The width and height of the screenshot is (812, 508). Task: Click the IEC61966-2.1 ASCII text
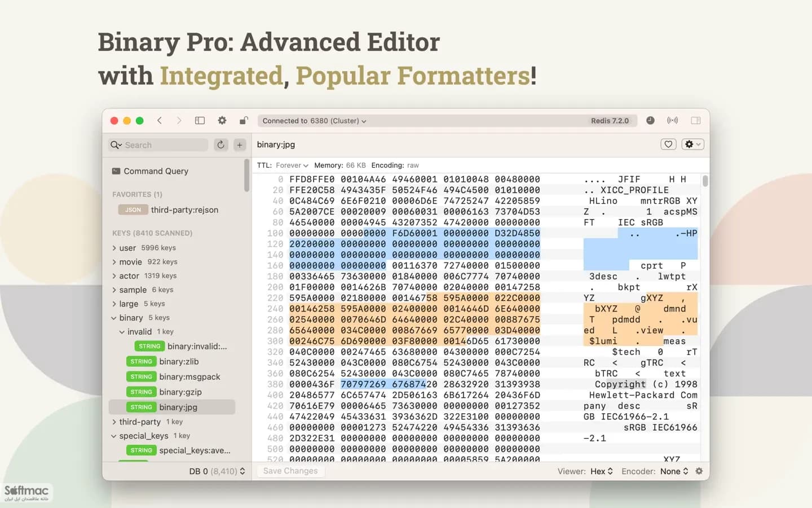(x=634, y=417)
